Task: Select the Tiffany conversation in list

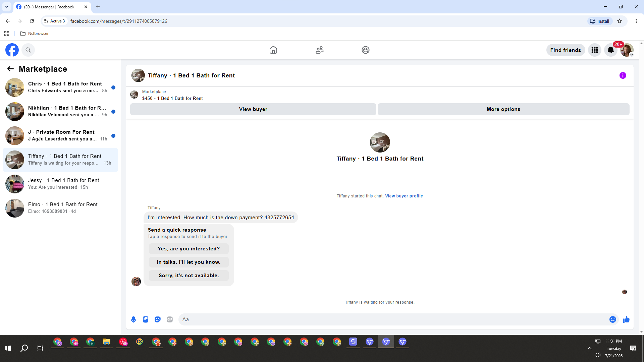Action: click(x=60, y=160)
